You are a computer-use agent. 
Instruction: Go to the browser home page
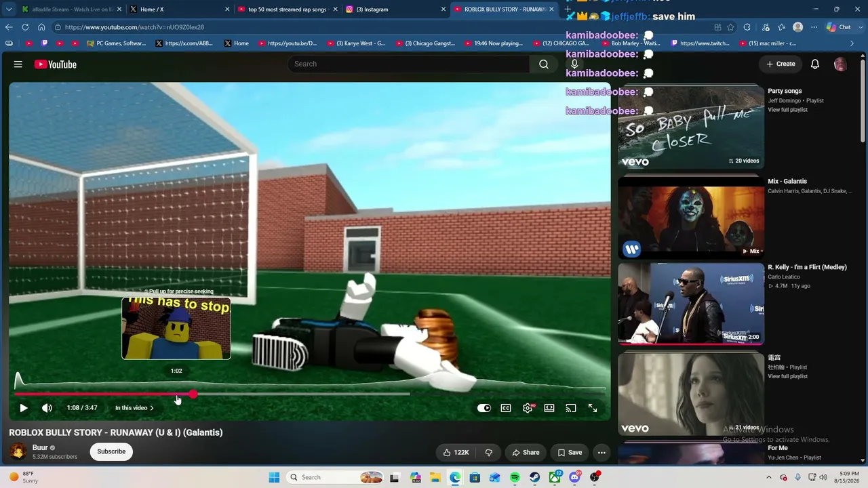pyautogui.click(x=41, y=27)
